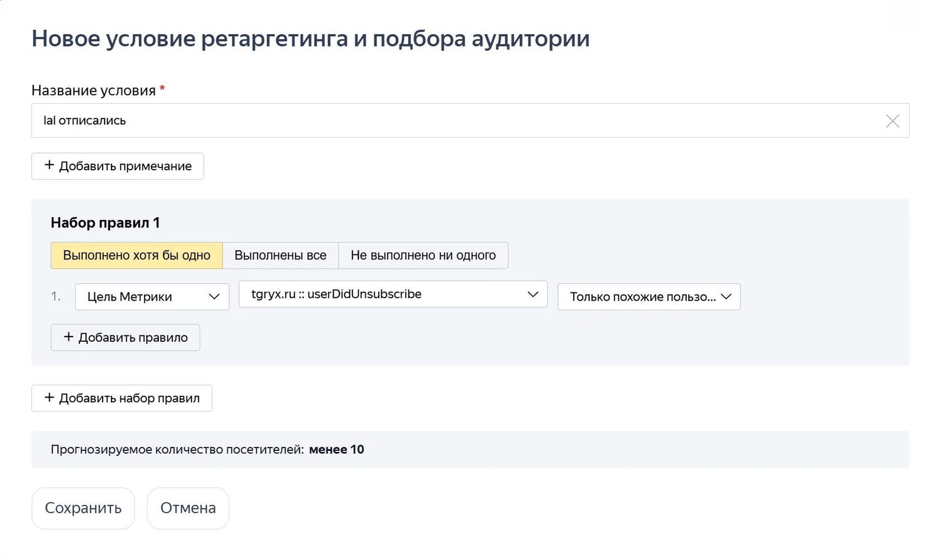The height and width of the screenshot is (560, 941).
Task: Click the plus icon beside Добавить набор правил
Action: (x=49, y=398)
